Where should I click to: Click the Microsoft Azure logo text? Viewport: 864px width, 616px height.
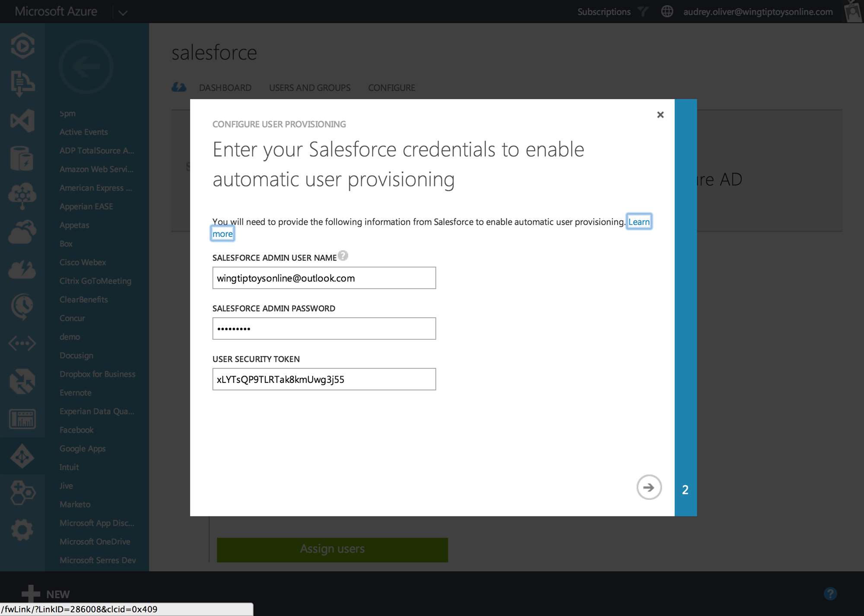[x=56, y=11]
